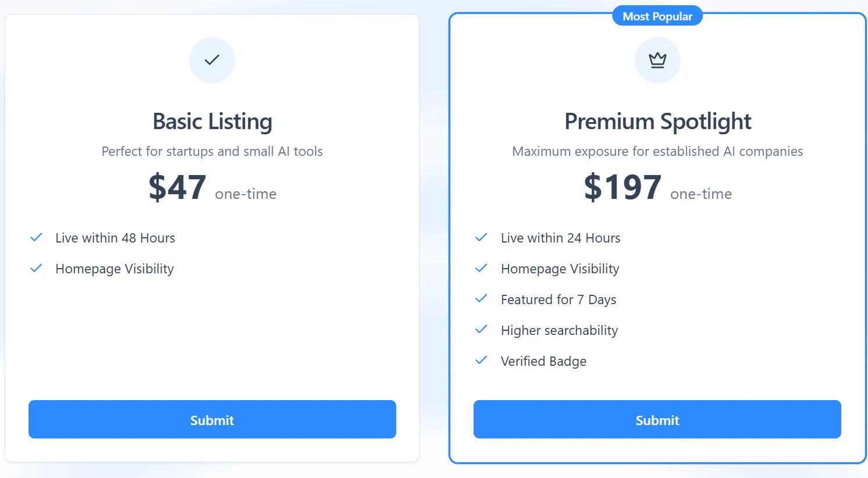Click the Featured for 7 Days text

coord(558,299)
